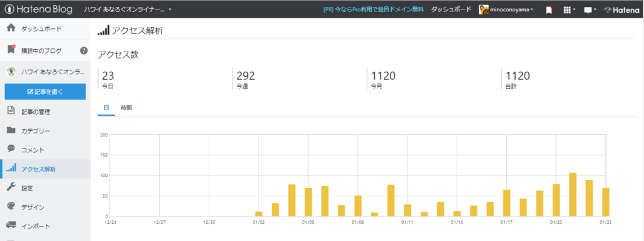Image resolution: width=644 pixels, height=241 pixels.
Task: Open the services grid menu icon
Action: [569, 9]
